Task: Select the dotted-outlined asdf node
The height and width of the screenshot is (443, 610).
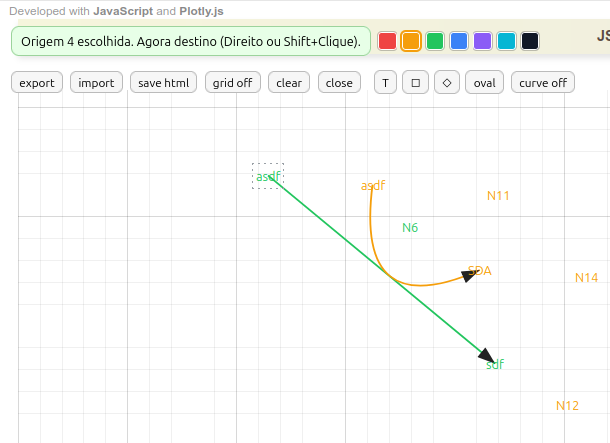Action: tap(268, 177)
